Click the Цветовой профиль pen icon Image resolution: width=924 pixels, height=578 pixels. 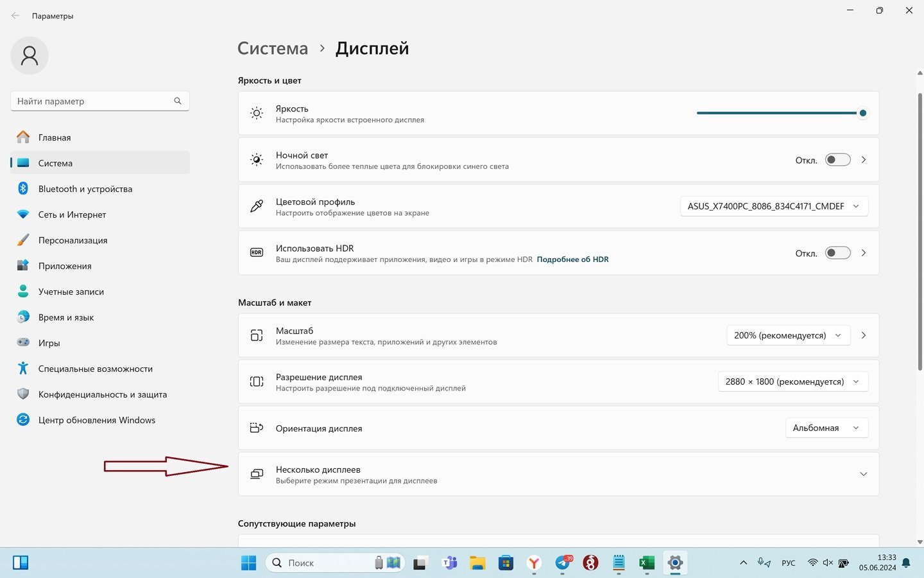click(257, 206)
